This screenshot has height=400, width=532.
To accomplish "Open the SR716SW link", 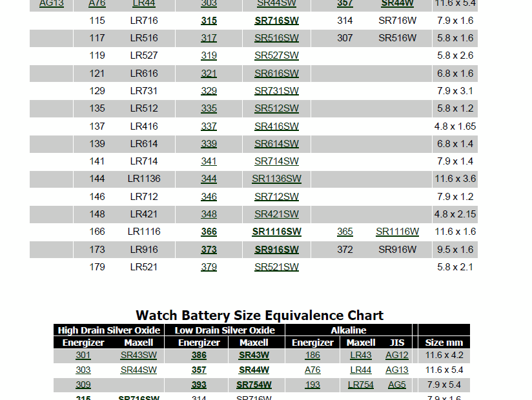I will pos(276,21).
